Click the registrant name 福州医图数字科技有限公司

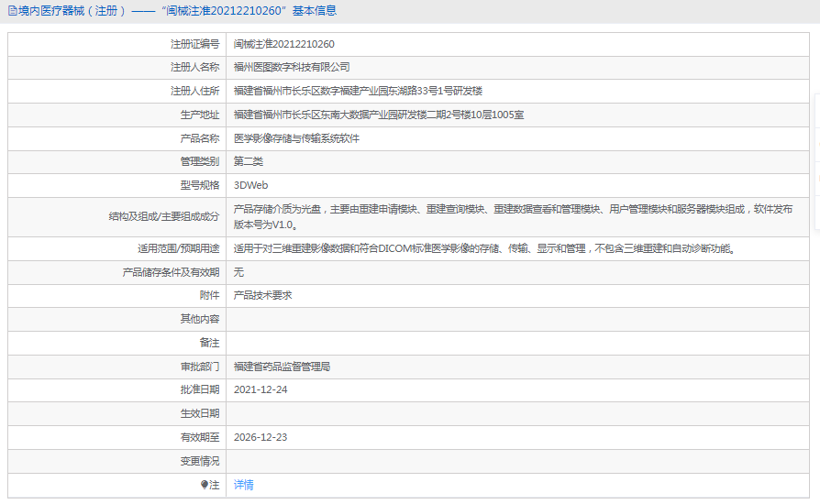292,68
